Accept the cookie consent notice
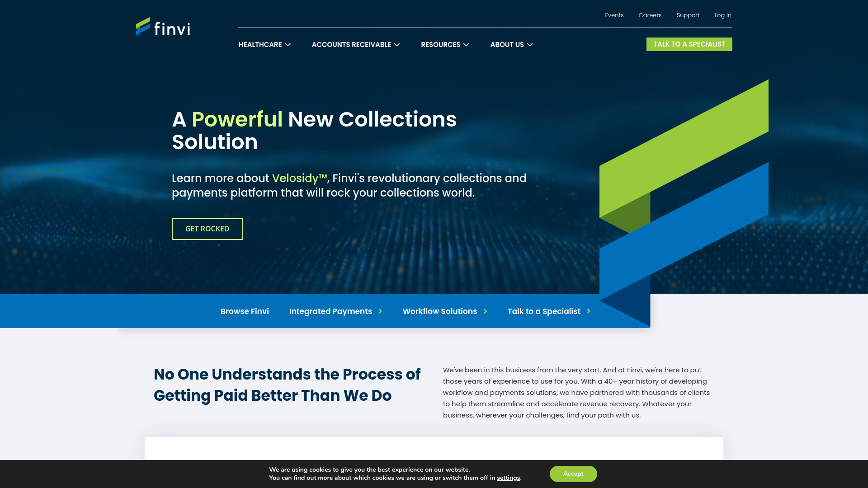Viewport: 868px width, 488px height. click(573, 474)
